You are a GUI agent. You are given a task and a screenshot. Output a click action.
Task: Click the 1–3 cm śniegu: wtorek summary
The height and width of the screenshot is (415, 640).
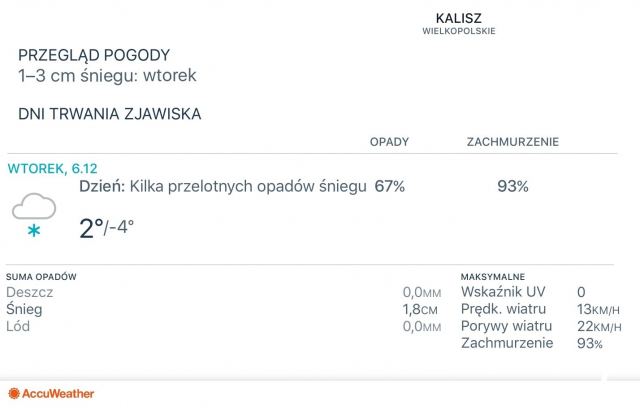[x=107, y=75]
